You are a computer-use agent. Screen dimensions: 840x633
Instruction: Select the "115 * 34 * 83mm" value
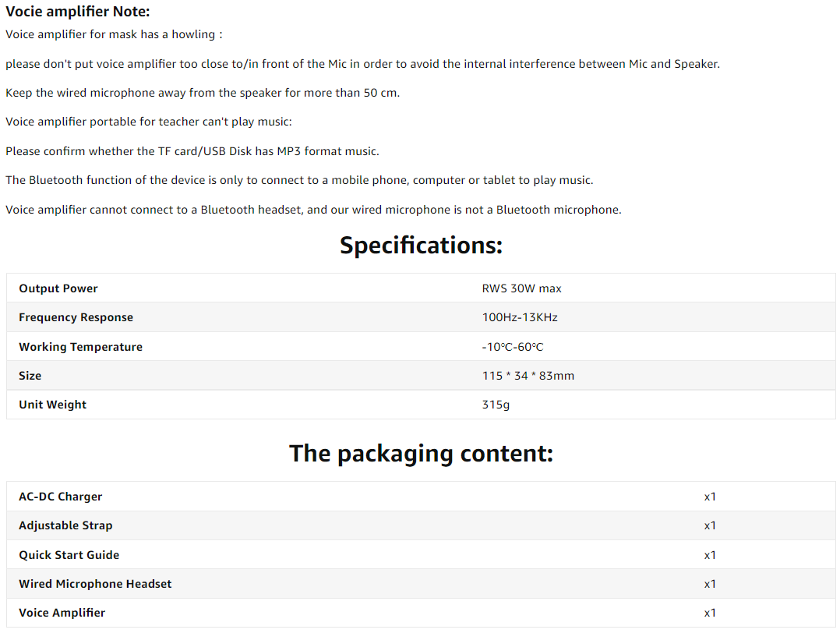(x=528, y=376)
